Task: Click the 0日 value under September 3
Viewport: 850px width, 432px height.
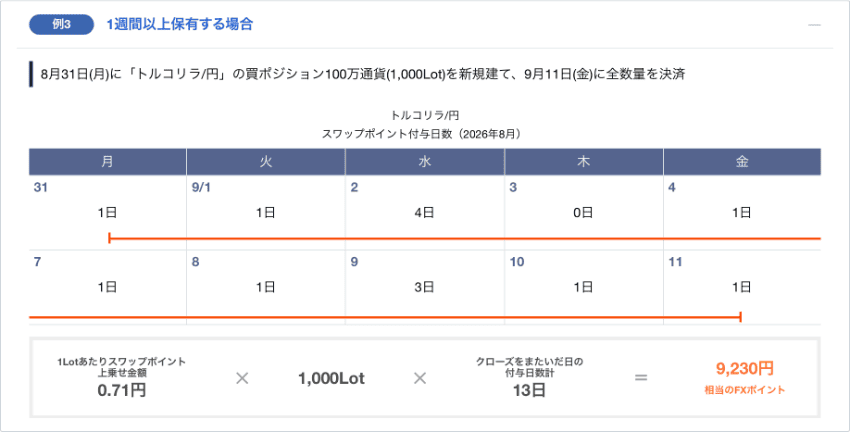Action: tap(583, 212)
